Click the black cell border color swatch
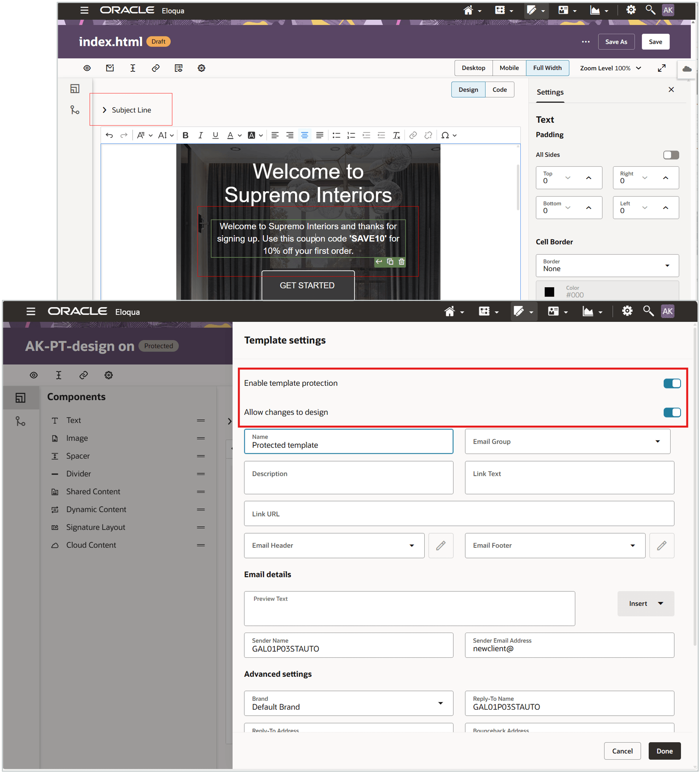 coord(549,292)
